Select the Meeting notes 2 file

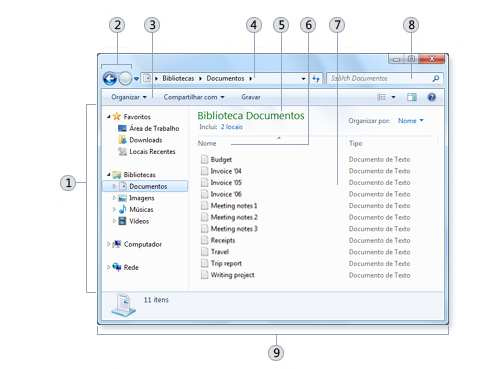coord(234,217)
